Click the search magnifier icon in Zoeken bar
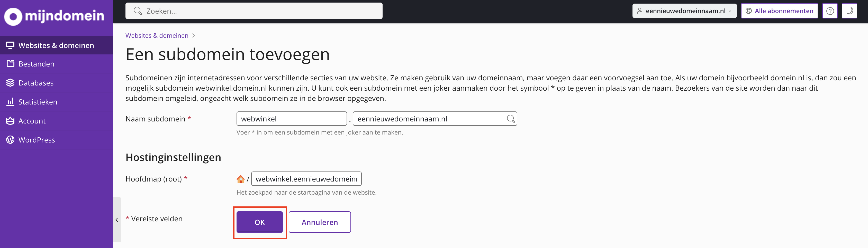868x248 pixels. [x=138, y=11]
